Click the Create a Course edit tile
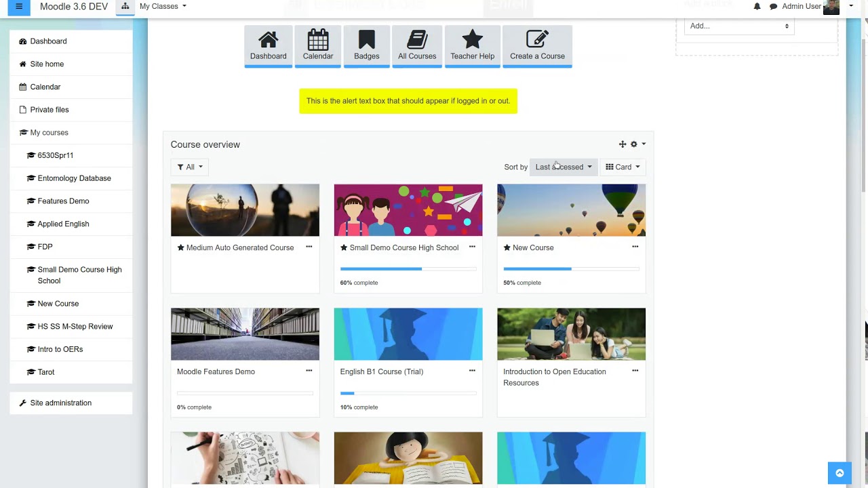The height and width of the screenshot is (488, 868). point(538,46)
